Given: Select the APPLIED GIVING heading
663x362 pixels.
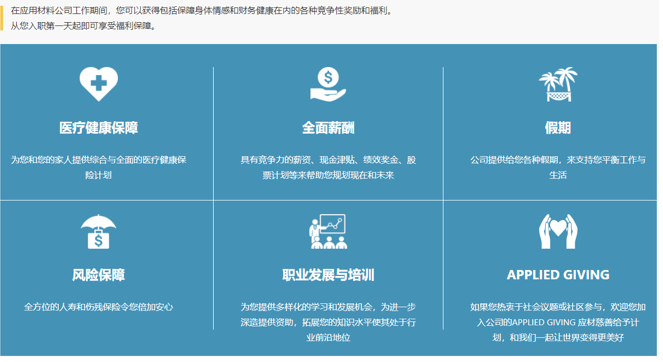Looking at the screenshot, I should click(558, 275).
